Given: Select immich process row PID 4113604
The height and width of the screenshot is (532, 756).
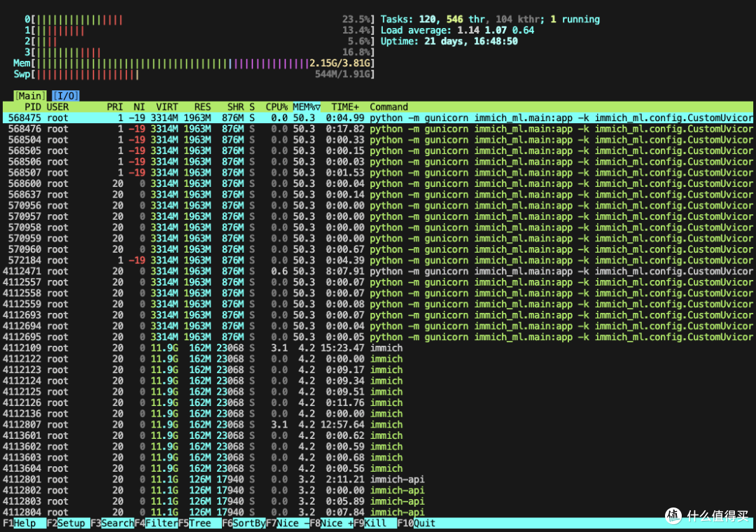Looking at the screenshot, I should [378, 468].
